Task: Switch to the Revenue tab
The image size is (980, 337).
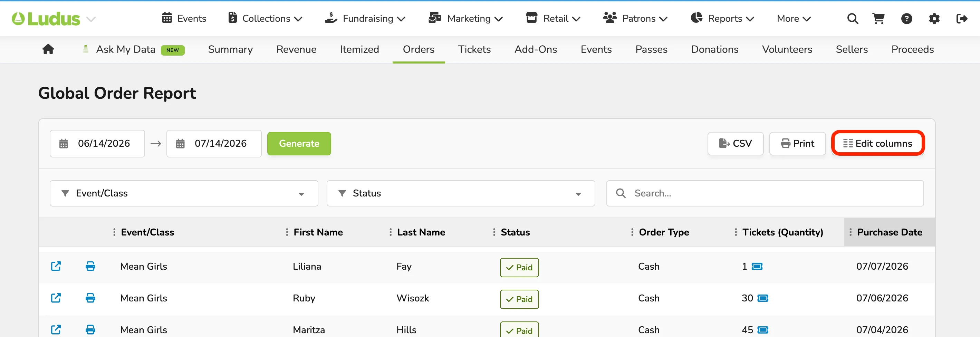Action: click(x=296, y=49)
